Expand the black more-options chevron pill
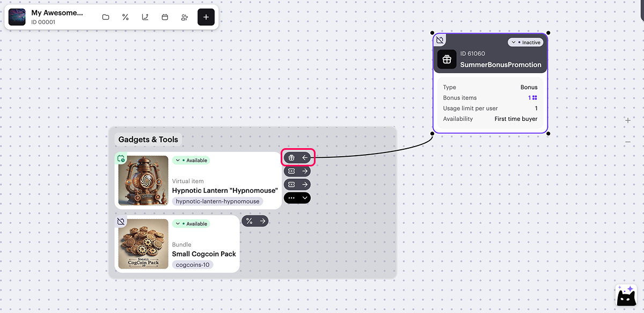Viewport: 644px width, 313px height. tap(305, 198)
